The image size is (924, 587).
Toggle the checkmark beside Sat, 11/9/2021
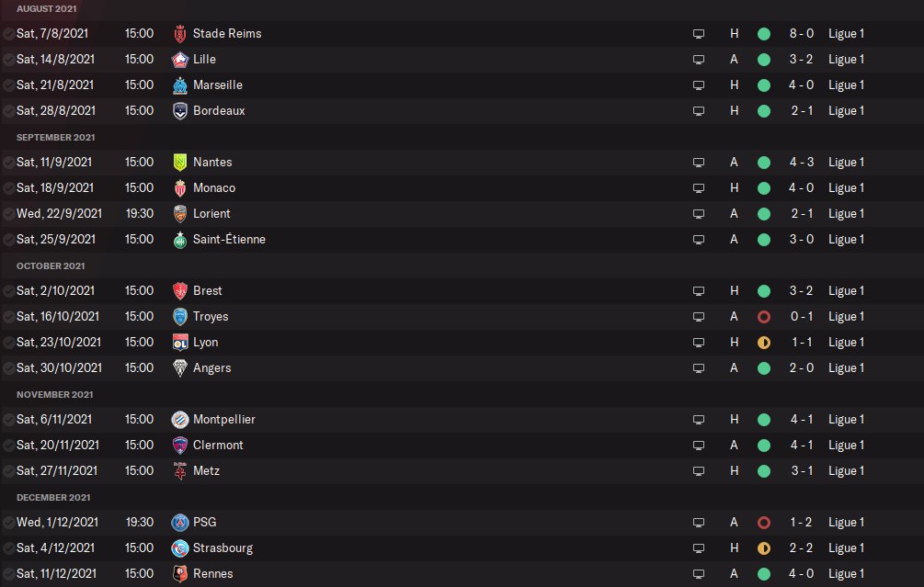[x=8, y=163]
